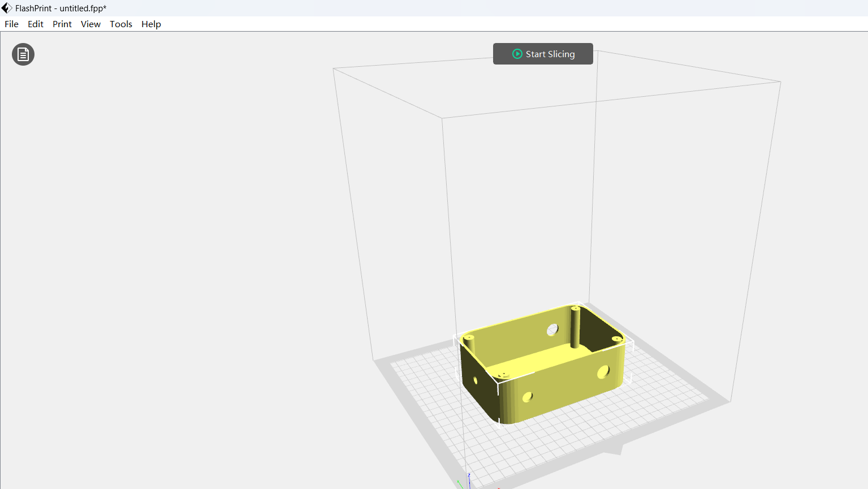Open the Help menu

point(151,24)
